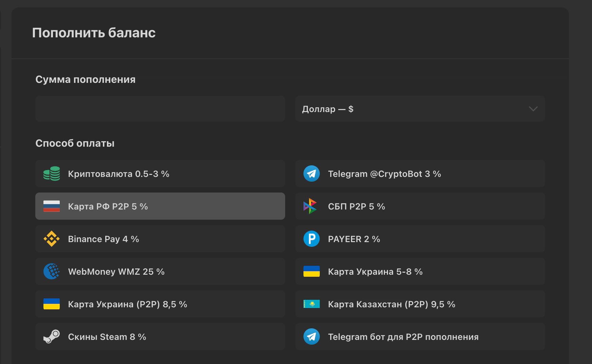Image resolution: width=592 pixels, height=364 pixels.
Task: Click the Steam logo icon
Action: pos(52,336)
